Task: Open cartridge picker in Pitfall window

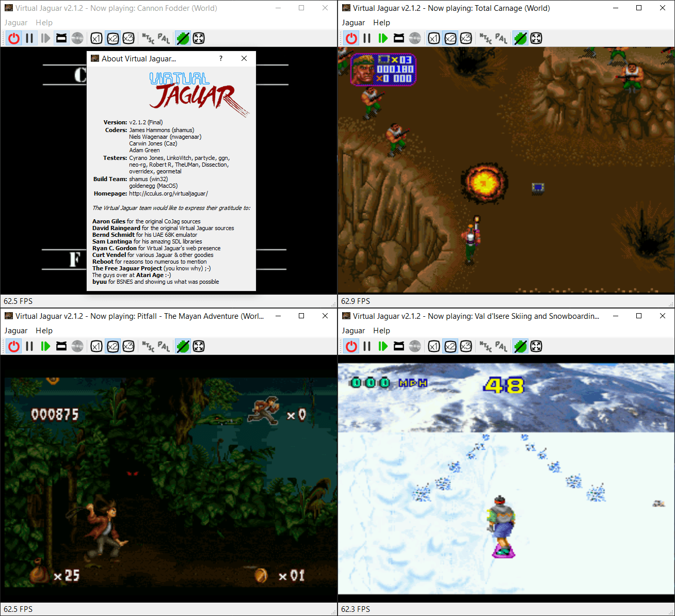Action: tap(61, 346)
